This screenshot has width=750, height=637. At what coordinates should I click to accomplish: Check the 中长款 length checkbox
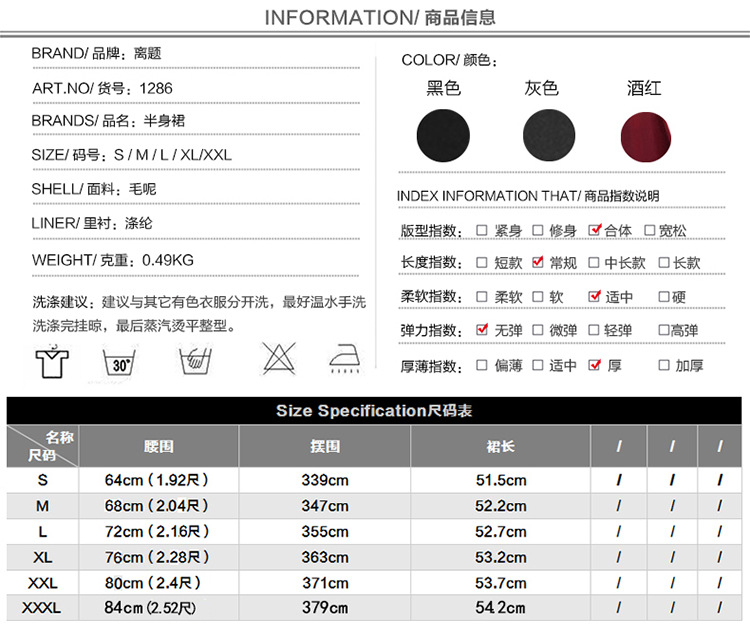594,263
